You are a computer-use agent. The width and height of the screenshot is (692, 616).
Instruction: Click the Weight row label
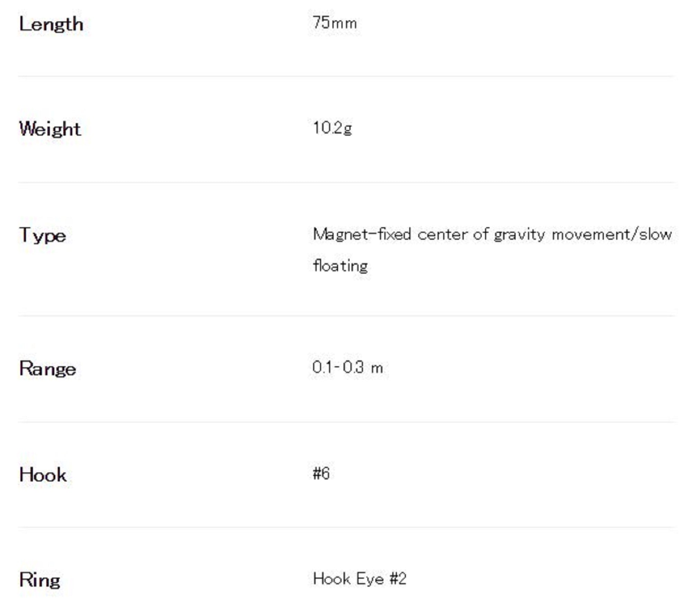50,129
